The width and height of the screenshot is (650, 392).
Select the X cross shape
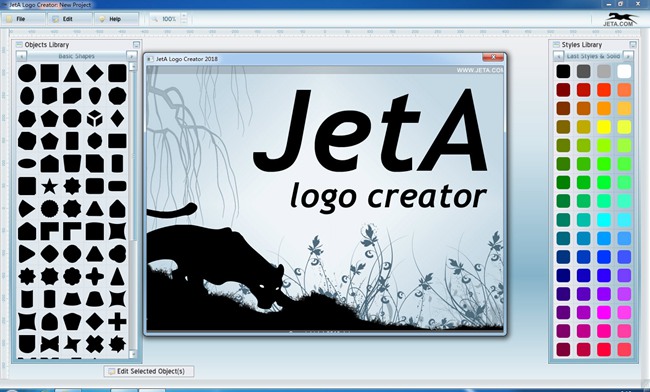[x=95, y=344]
